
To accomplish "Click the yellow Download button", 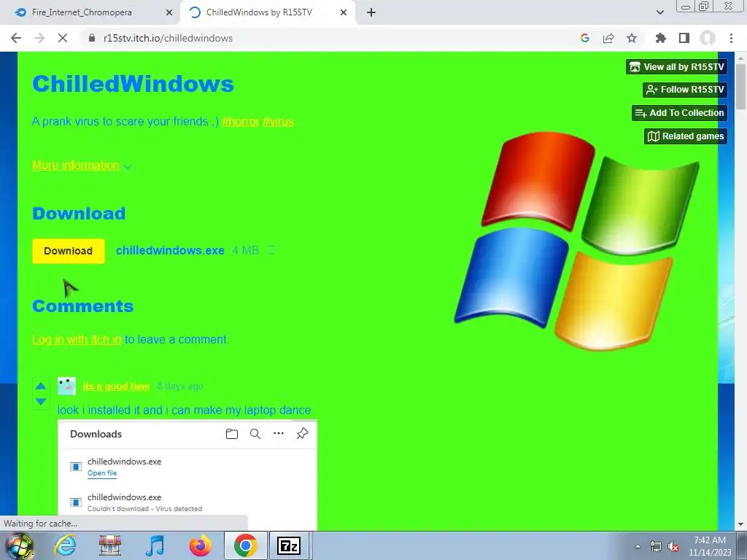I will tap(68, 251).
